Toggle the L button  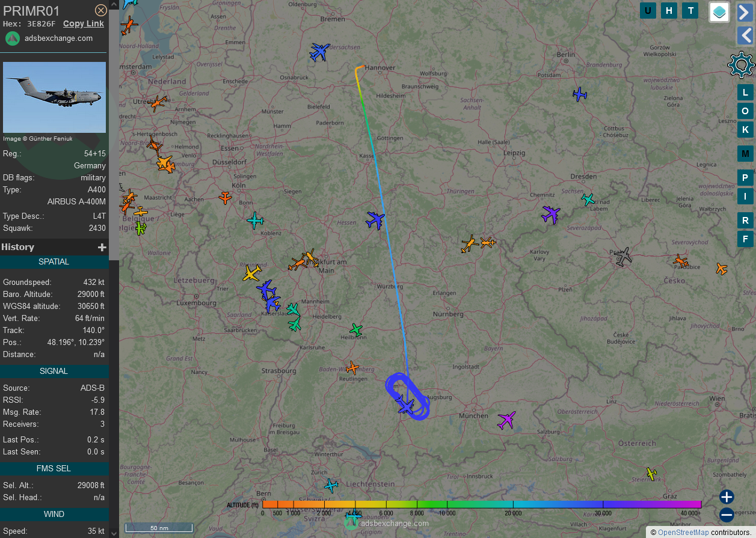(x=745, y=92)
